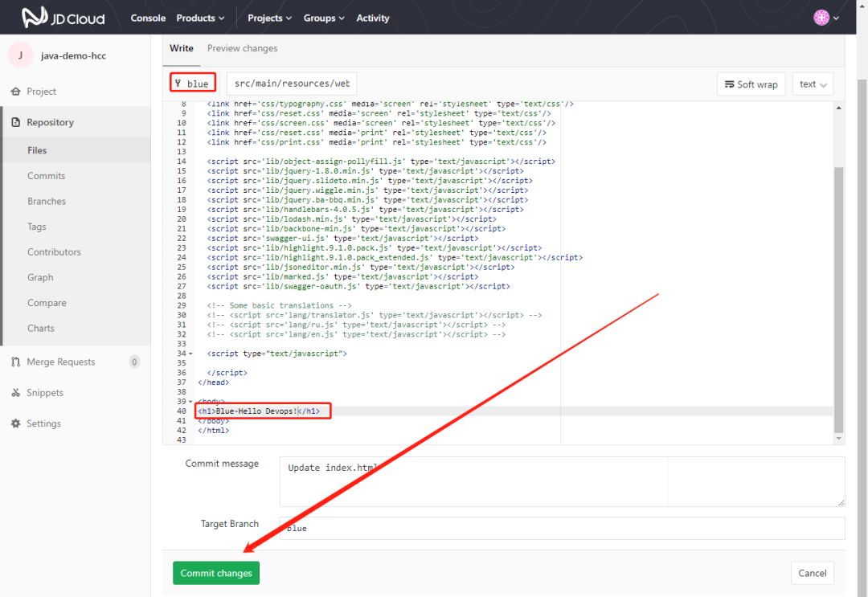Open the user avatar menu
Viewport: 868px width, 597px height.
[x=821, y=18]
